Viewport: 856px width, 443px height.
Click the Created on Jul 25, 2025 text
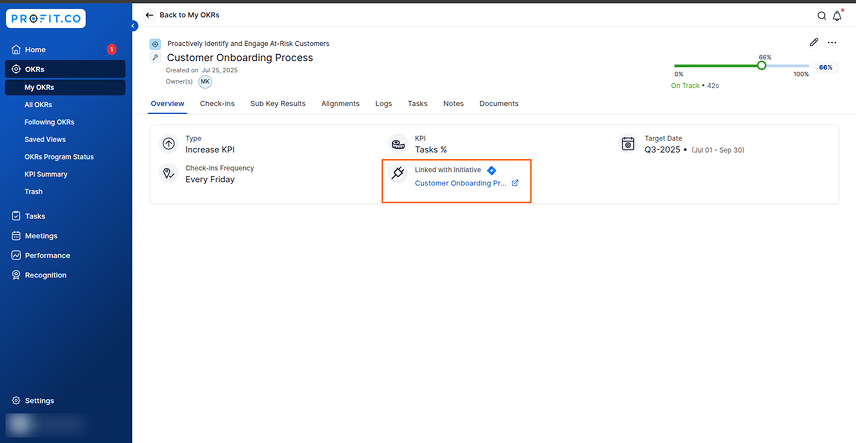[202, 70]
